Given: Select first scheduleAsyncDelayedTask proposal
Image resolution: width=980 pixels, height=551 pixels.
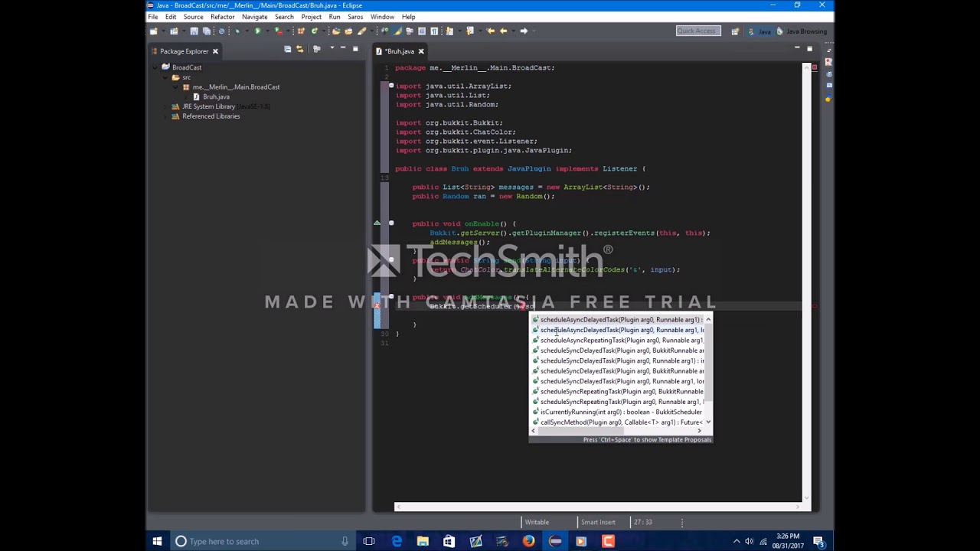Looking at the screenshot, I should pos(617,320).
